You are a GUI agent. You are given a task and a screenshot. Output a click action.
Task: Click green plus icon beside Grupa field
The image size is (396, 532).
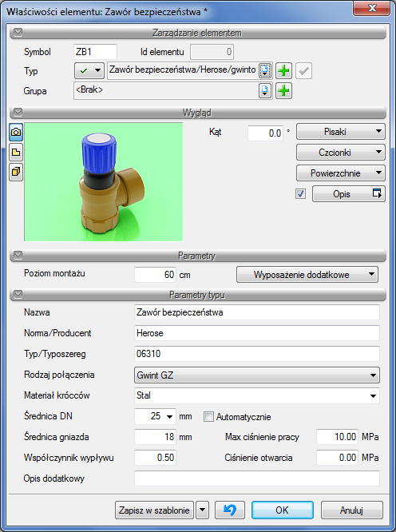283,90
